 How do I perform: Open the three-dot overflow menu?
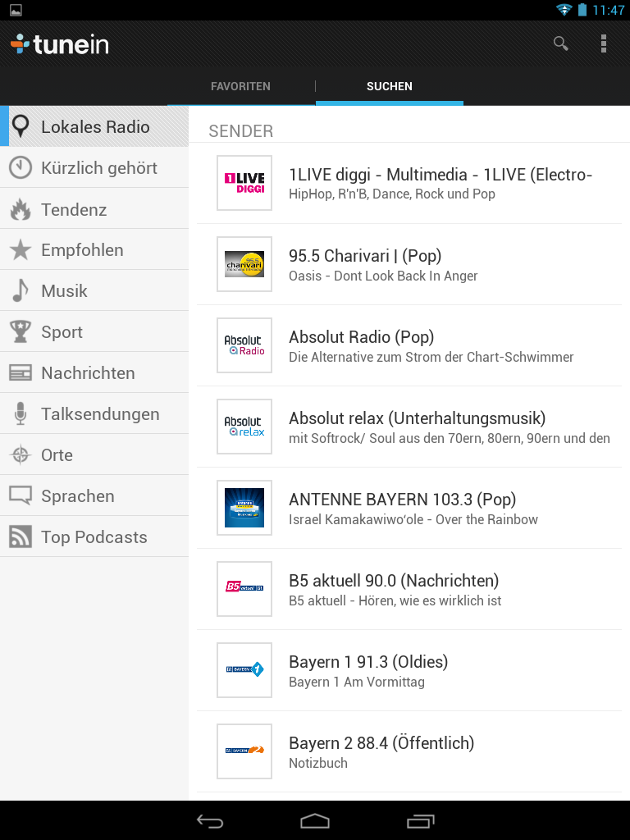click(x=604, y=43)
